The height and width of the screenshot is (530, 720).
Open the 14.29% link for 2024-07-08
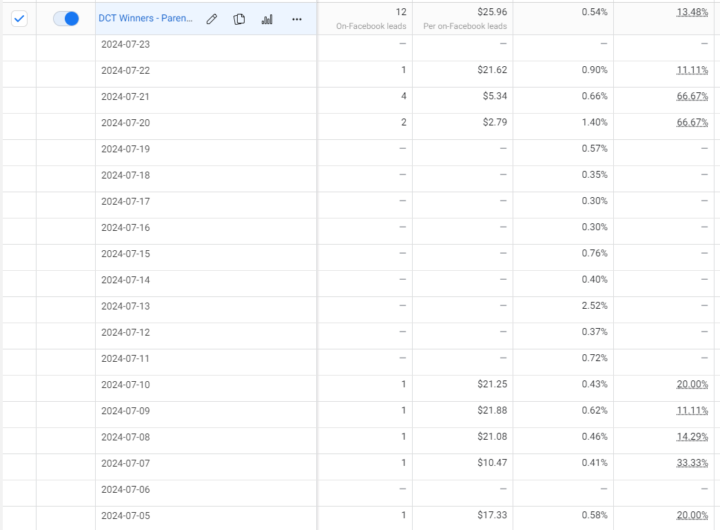(692, 436)
